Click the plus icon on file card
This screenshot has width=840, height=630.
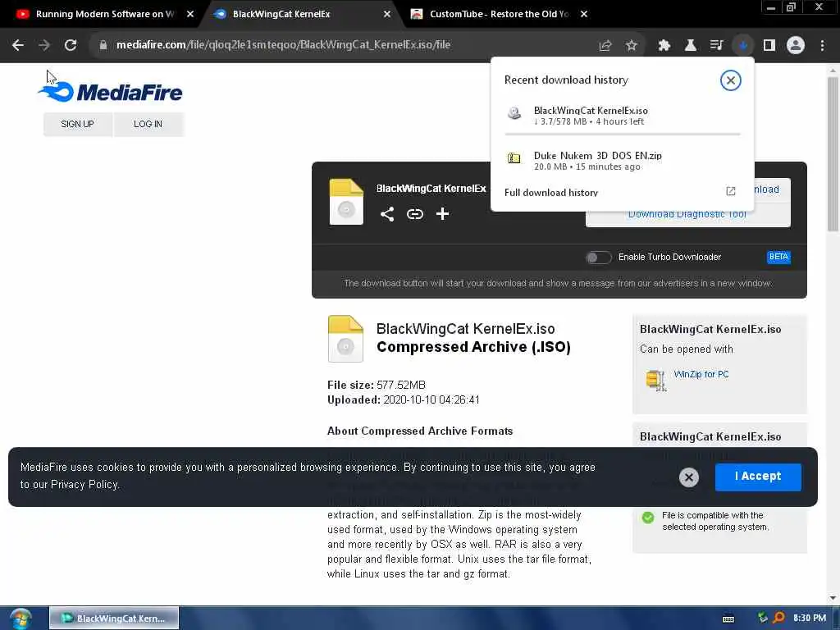[x=442, y=214]
